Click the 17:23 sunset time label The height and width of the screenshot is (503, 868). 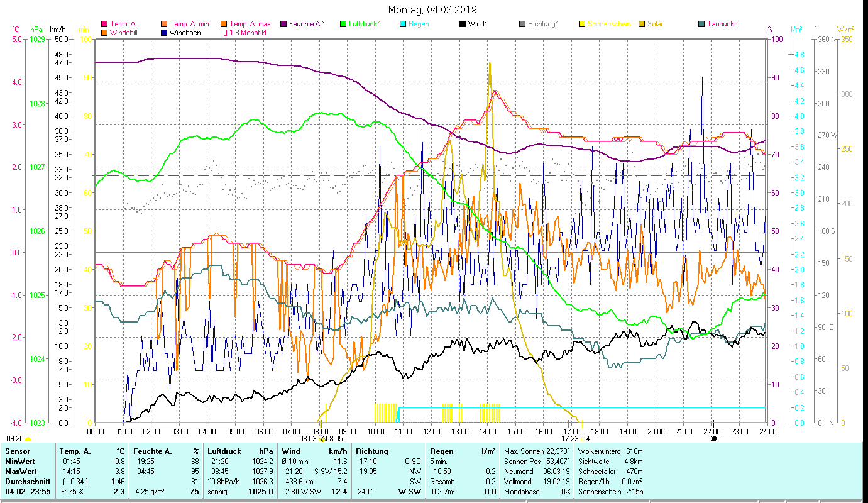tap(570, 439)
